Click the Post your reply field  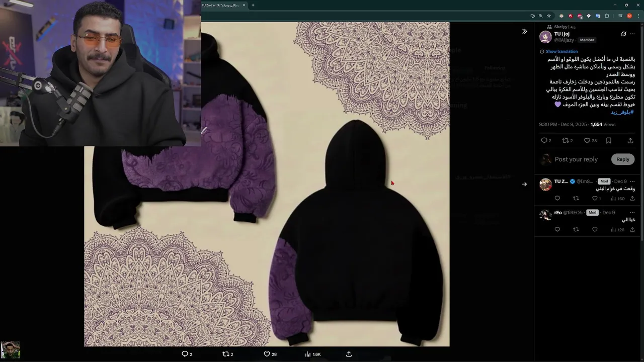point(576,159)
